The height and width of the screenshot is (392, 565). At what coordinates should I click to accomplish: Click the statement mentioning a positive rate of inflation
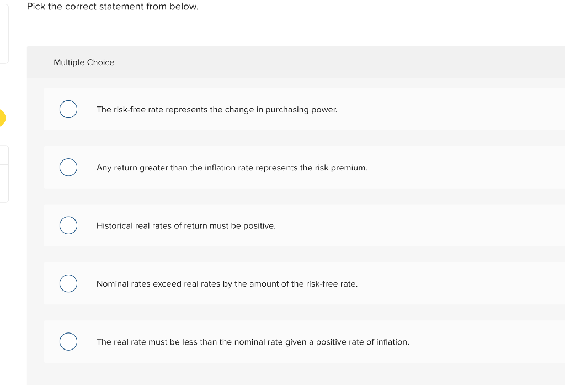(x=253, y=342)
